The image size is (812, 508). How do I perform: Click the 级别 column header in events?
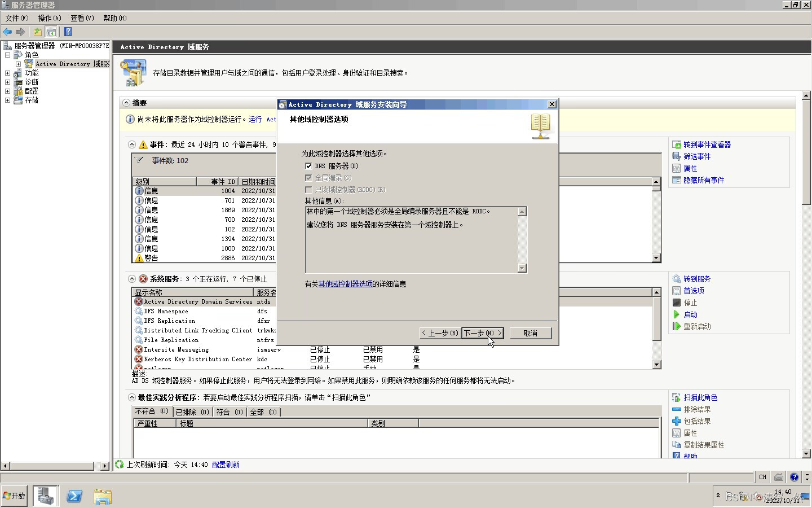(x=165, y=182)
